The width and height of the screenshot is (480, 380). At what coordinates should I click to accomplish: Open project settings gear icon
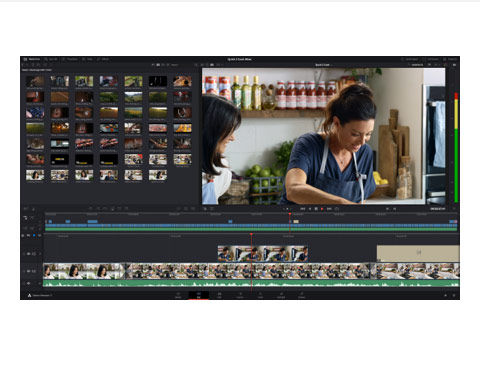tap(454, 295)
